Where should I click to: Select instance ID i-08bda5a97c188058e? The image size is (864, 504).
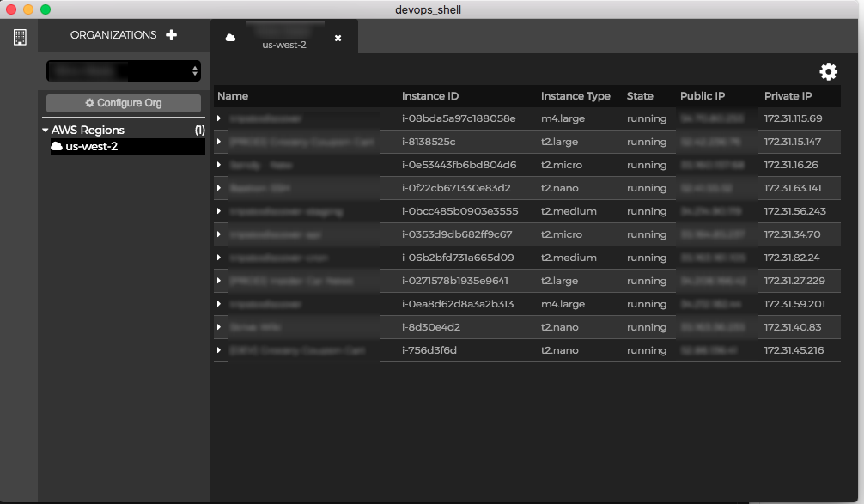(x=459, y=118)
